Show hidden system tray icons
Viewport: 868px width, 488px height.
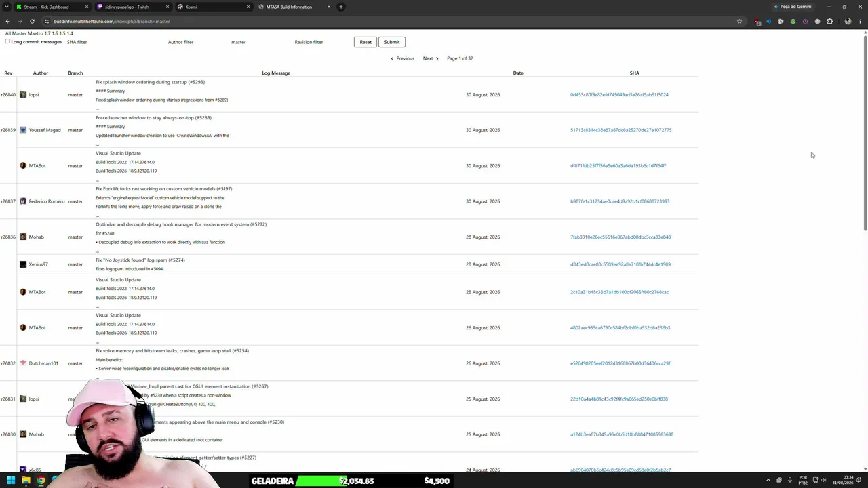coord(768,481)
